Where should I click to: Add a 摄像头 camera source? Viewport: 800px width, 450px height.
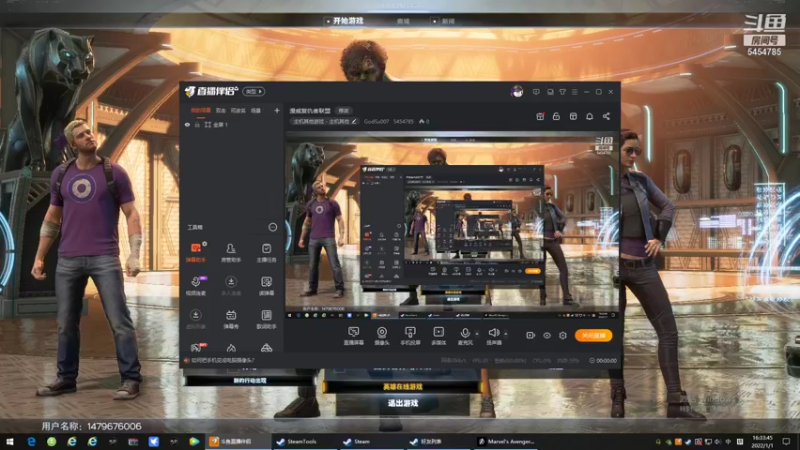pos(382,336)
